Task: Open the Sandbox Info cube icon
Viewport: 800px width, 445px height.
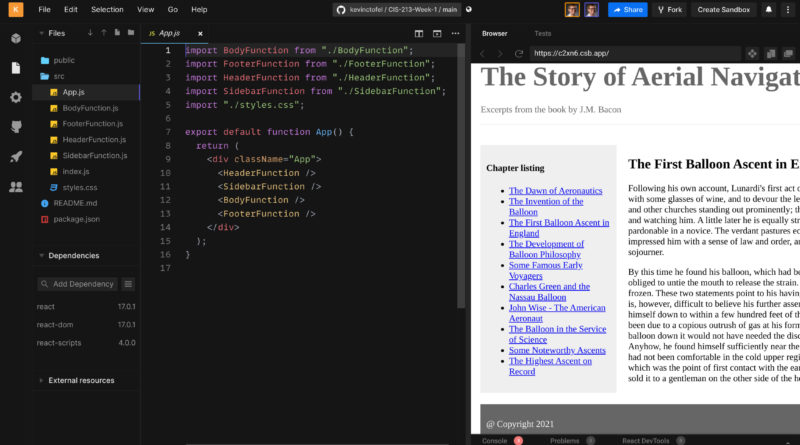Action: click(x=16, y=38)
